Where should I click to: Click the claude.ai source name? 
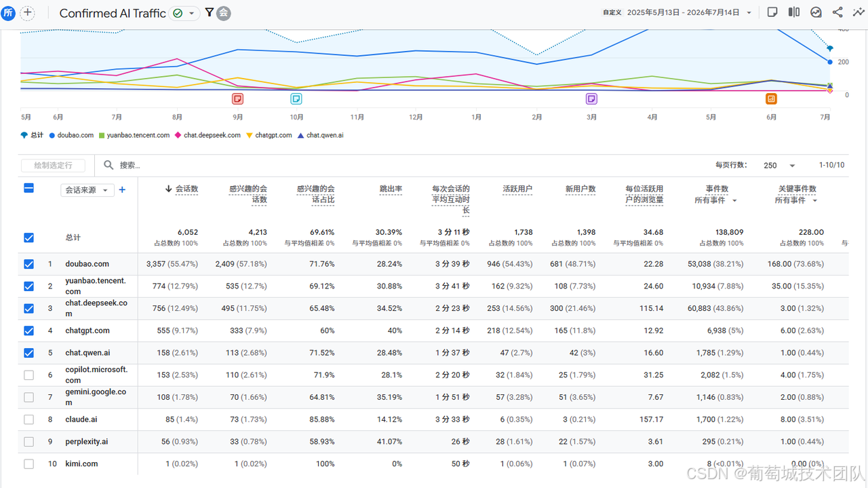coord(81,419)
